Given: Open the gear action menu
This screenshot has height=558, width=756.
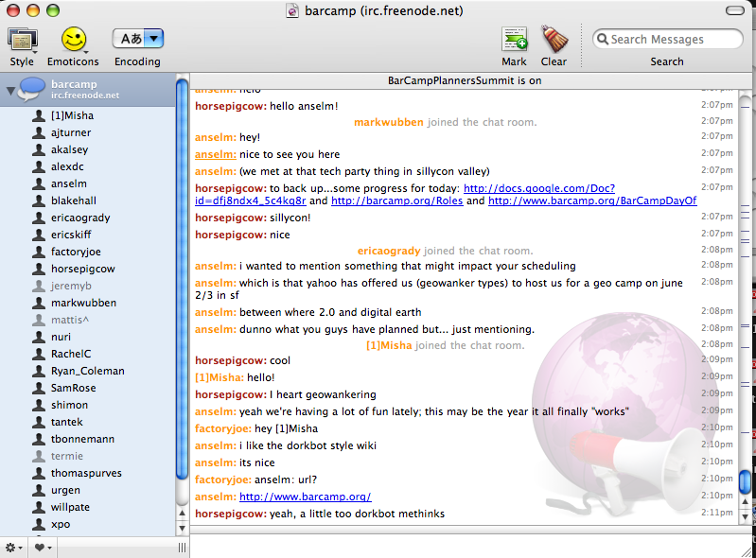Looking at the screenshot, I should tap(13, 548).
